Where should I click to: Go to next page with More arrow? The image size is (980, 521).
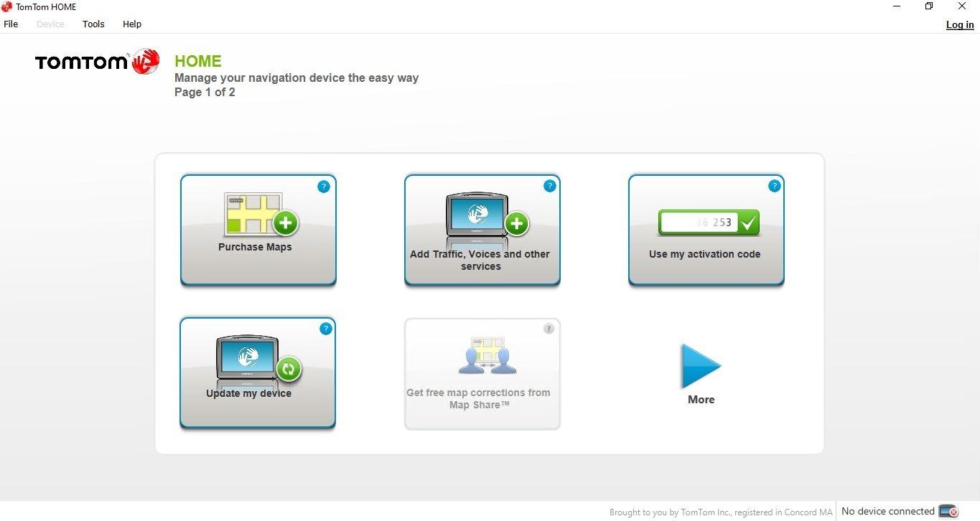pyautogui.click(x=701, y=366)
